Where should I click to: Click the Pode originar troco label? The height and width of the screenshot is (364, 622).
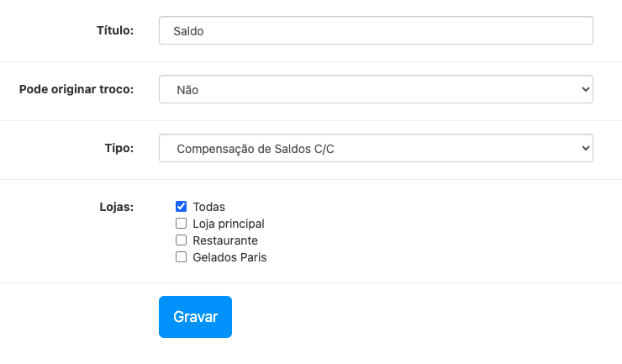pos(76,89)
